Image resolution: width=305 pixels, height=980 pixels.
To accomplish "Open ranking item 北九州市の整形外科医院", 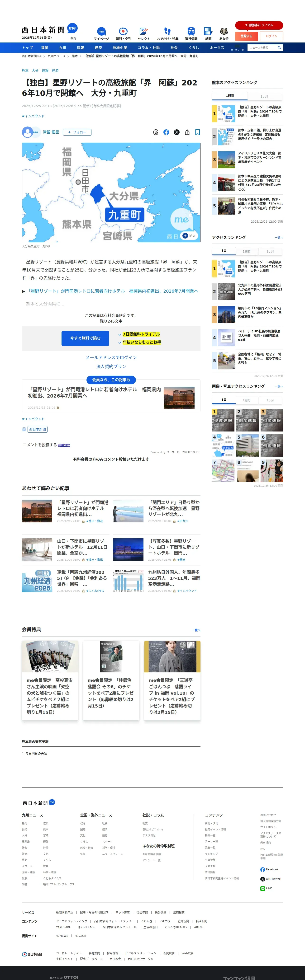I will [x=248, y=291].
